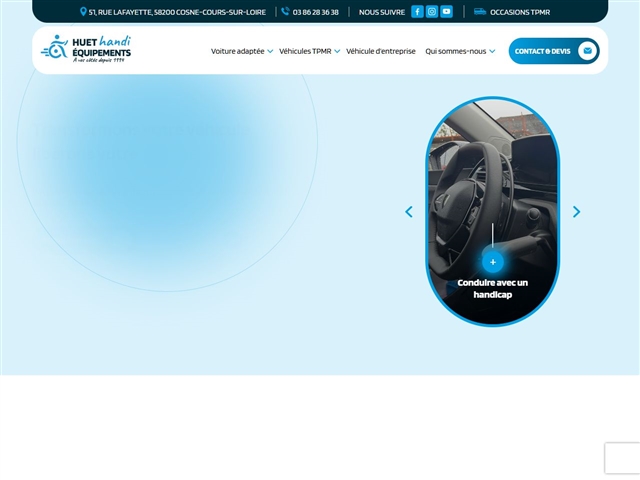
Task: Click the car icon beside Occasions TPMR
Action: 480,12
